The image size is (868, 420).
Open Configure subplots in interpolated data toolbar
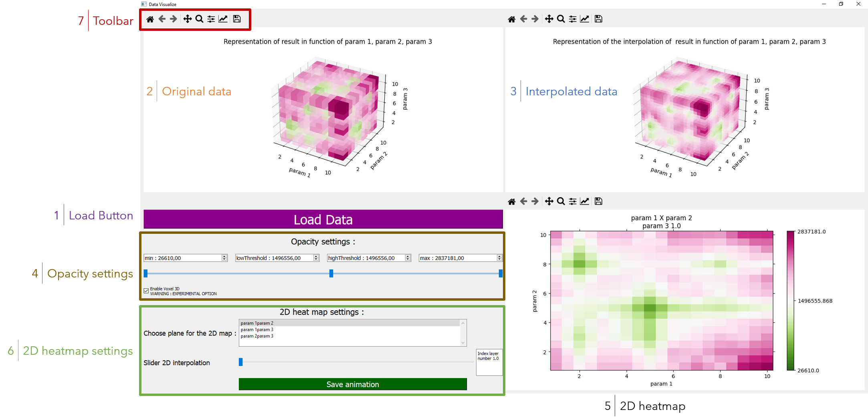pyautogui.click(x=573, y=19)
